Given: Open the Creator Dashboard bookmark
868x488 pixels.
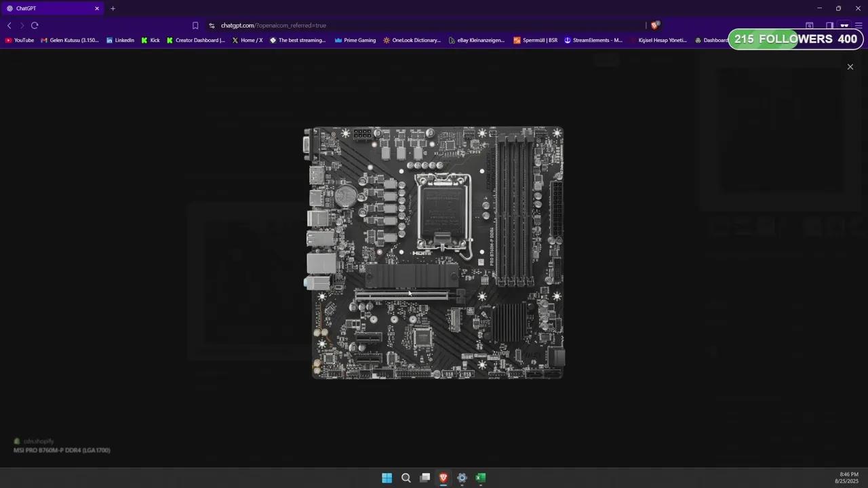Looking at the screenshot, I should coord(196,40).
